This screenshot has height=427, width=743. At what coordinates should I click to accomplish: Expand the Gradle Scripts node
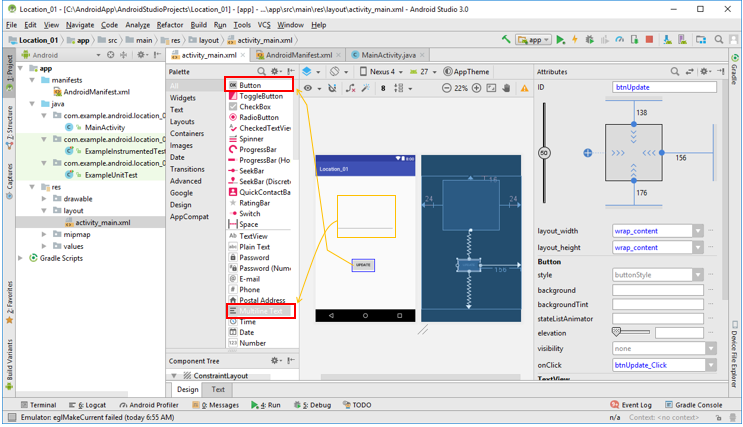point(20,258)
